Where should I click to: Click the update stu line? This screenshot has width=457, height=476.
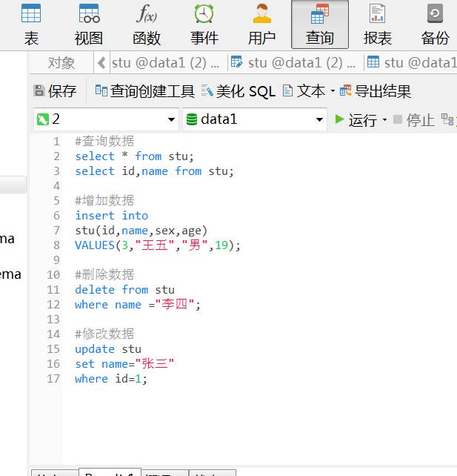coord(108,349)
